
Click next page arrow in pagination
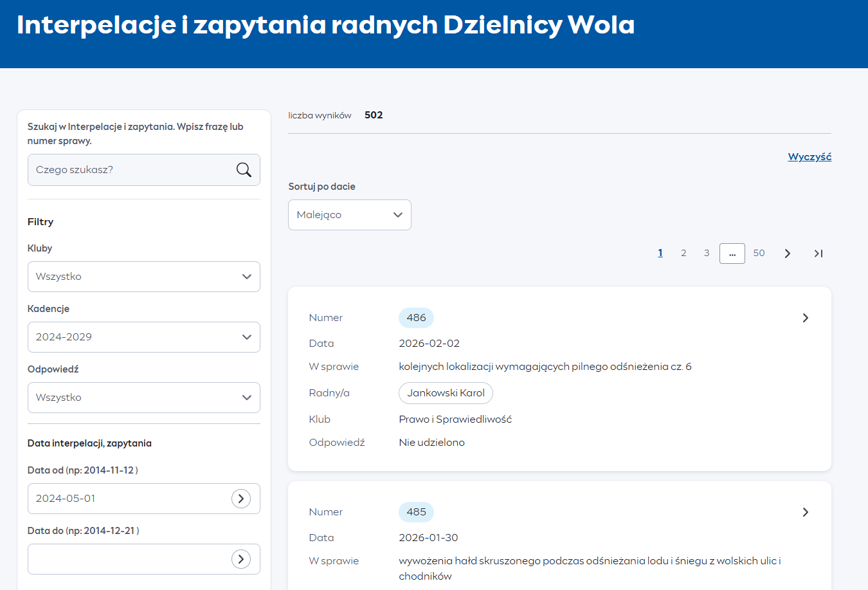(x=788, y=254)
